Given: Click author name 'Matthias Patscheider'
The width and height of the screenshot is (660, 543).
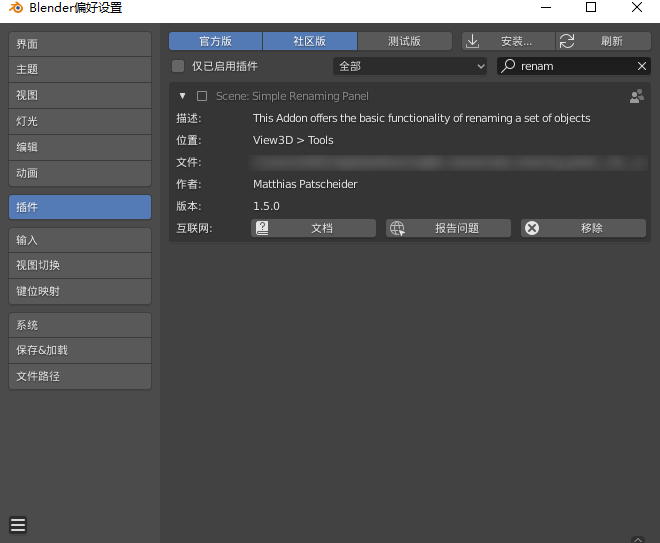Looking at the screenshot, I should (x=305, y=184).
